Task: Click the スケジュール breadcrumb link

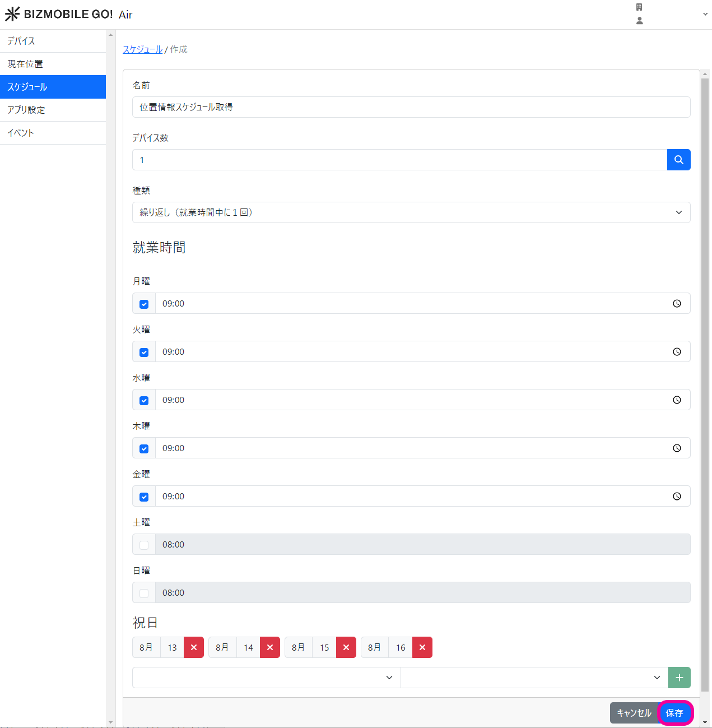Action: tap(142, 49)
